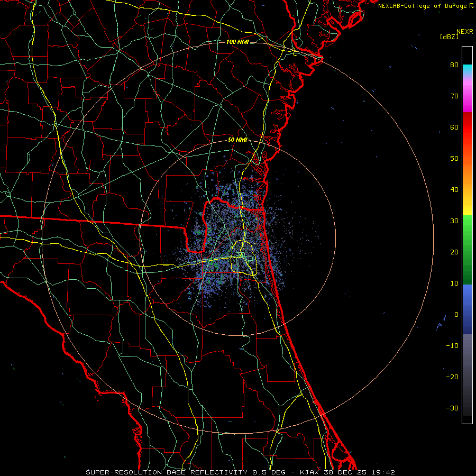Click the NEXR label above color scale
This screenshot has height=476, width=476.
[x=465, y=32]
